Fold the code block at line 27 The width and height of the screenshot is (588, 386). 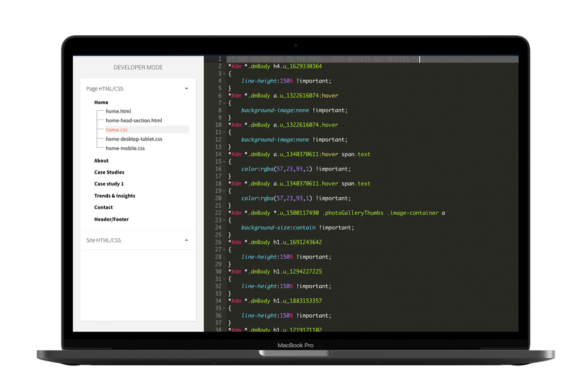(x=224, y=249)
